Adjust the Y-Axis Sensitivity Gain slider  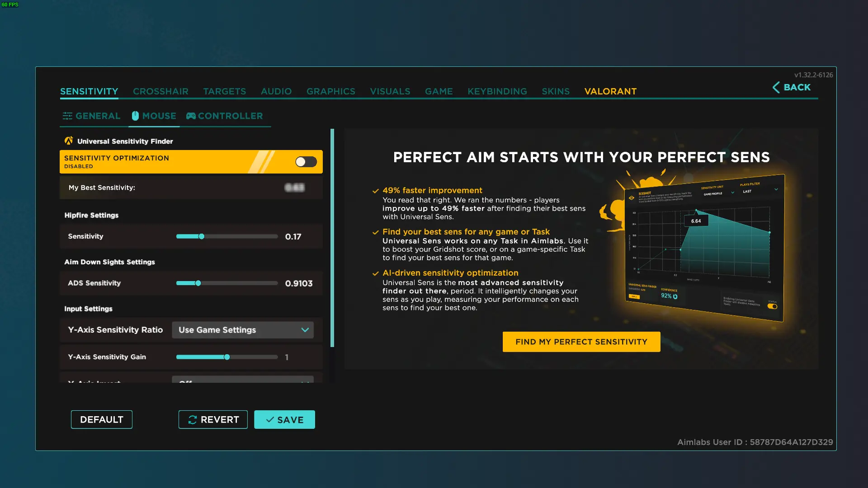tap(227, 357)
